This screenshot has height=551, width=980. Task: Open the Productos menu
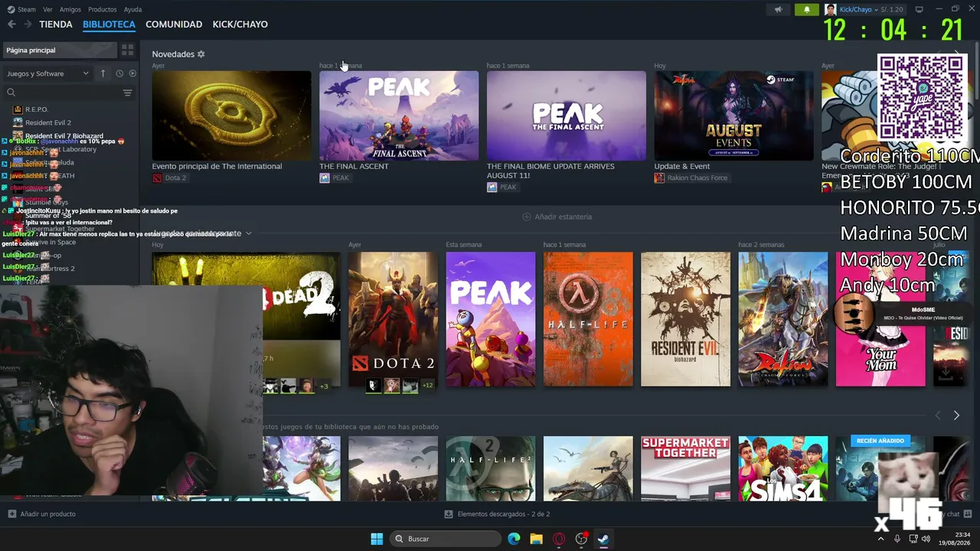tap(103, 9)
